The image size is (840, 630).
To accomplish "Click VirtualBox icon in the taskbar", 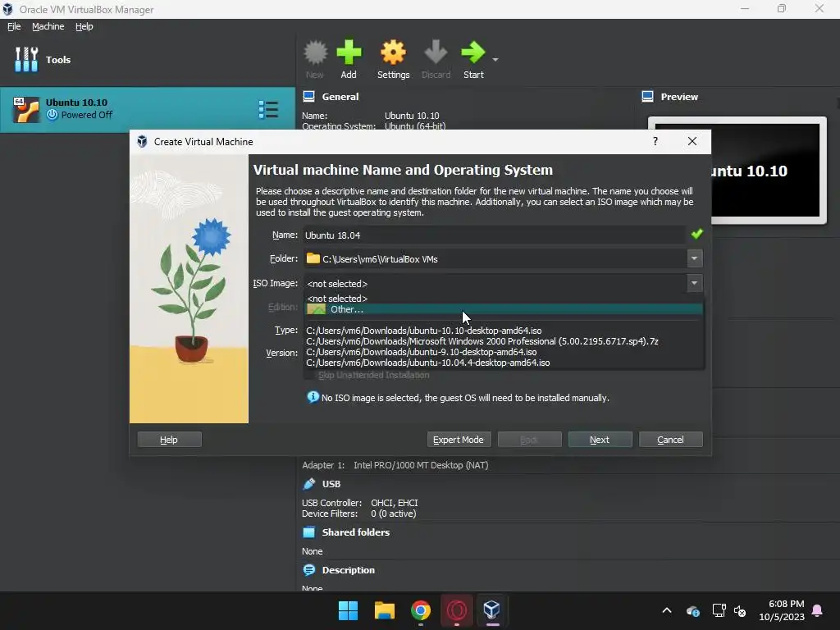I will tap(492, 610).
